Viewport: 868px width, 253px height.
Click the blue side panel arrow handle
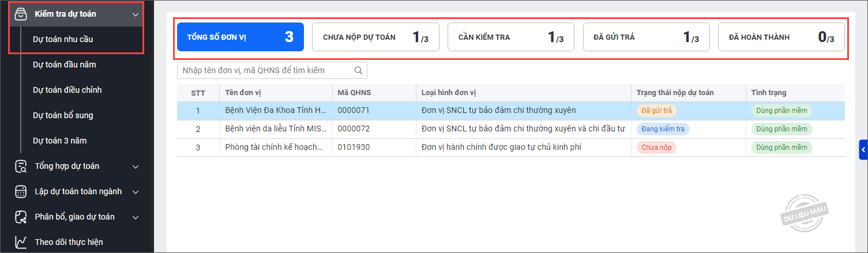coord(863,150)
